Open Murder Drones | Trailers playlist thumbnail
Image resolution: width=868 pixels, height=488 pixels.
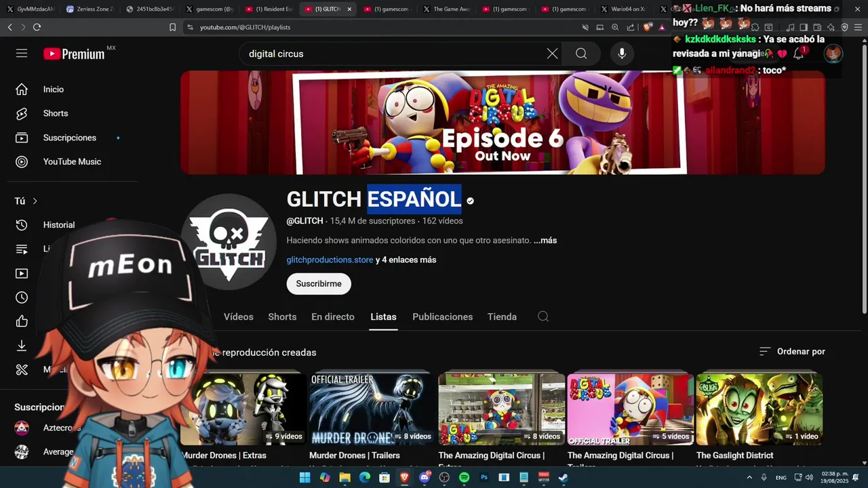(x=371, y=409)
